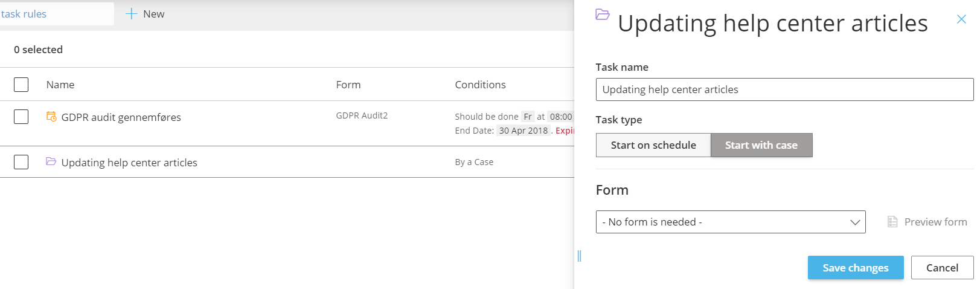Select the Updating help center articles checkbox
Viewport: 980px width, 289px height.
click(21, 162)
